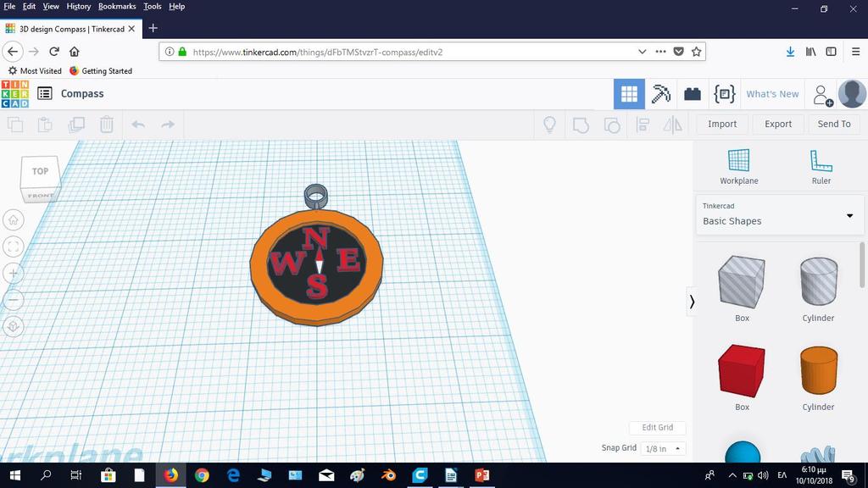The width and height of the screenshot is (868, 488).
Task: Open Blender from the taskbar
Action: (388, 475)
